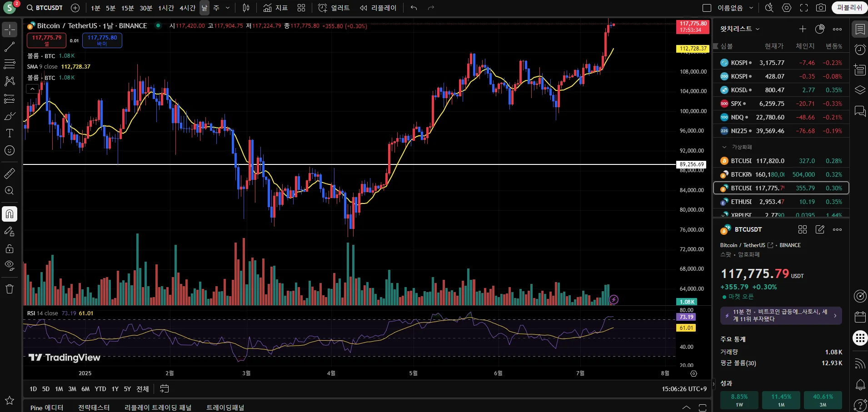Select the trend line drawing tool
The image size is (868, 412).
pyautogui.click(x=10, y=47)
